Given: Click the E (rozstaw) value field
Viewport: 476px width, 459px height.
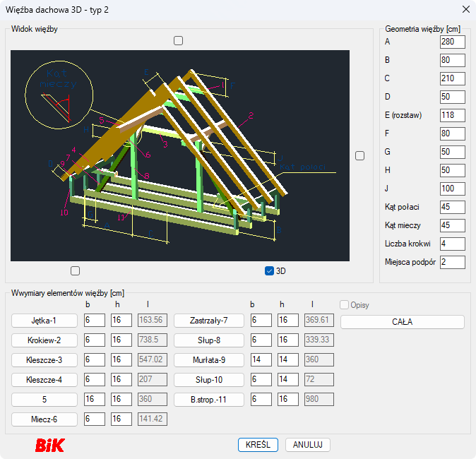Looking at the screenshot, I should tap(452, 115).
